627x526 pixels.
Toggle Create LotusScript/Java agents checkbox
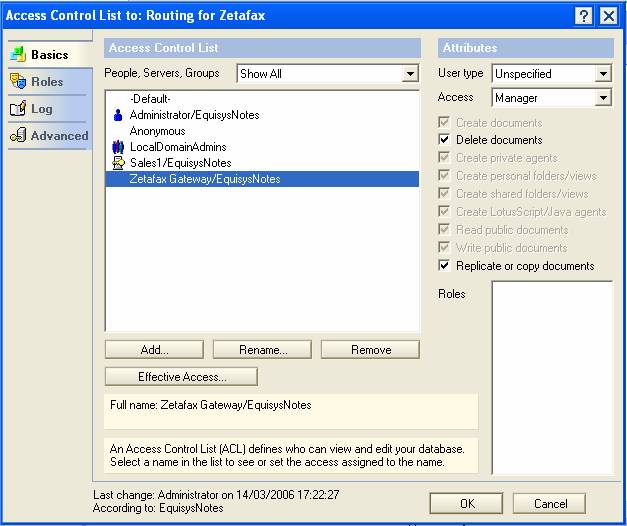click(444, 211)
